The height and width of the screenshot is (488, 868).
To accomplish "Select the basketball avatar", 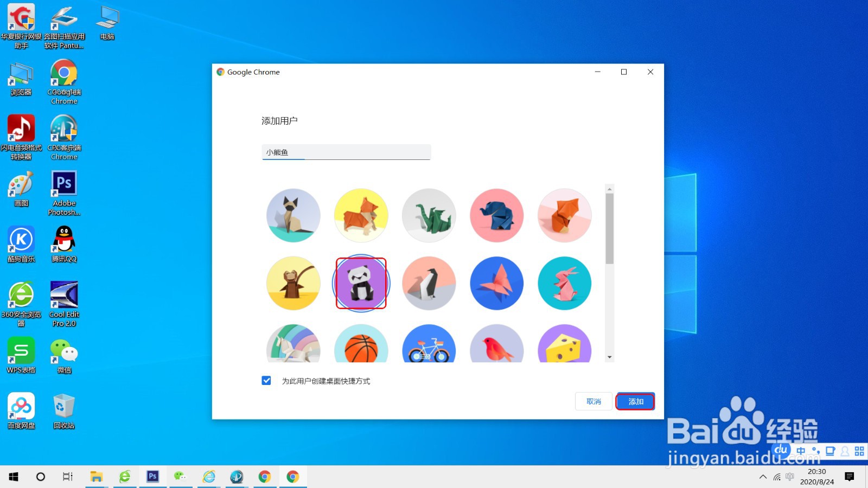I will pos(361,345).
